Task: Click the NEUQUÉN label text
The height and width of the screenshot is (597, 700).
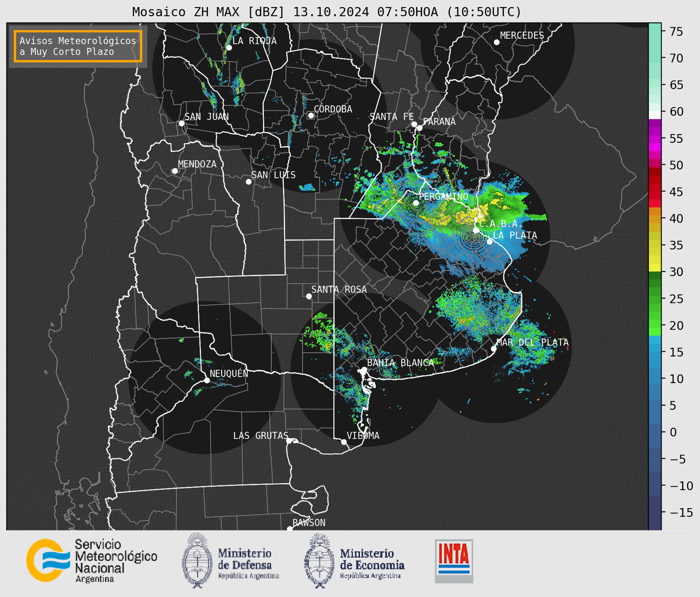Action: pyautogui.click(x=229, y=373)
